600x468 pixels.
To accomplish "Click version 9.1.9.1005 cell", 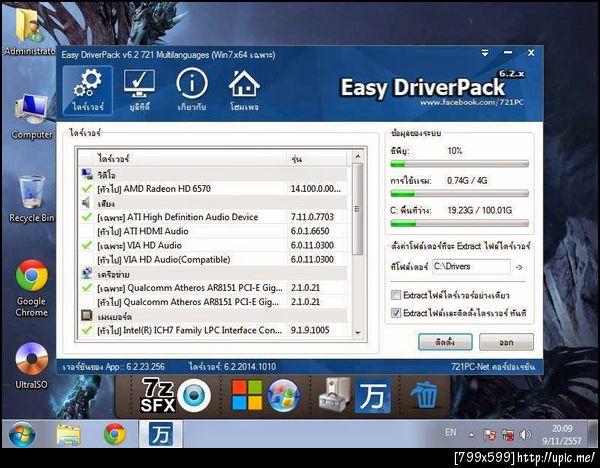I will tap(310, 330).
